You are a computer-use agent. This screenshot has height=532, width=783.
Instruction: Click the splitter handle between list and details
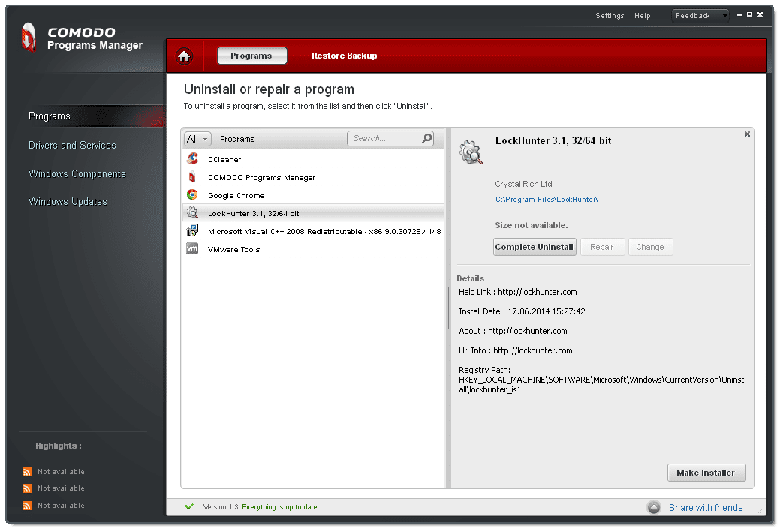(448, 307)
